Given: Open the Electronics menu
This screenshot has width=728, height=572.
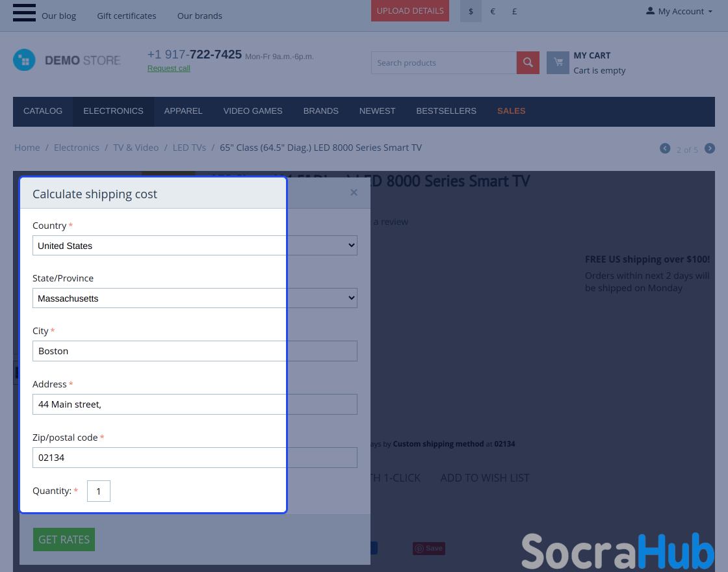Looking at the screenshot, I should click(x=113, y=111).
